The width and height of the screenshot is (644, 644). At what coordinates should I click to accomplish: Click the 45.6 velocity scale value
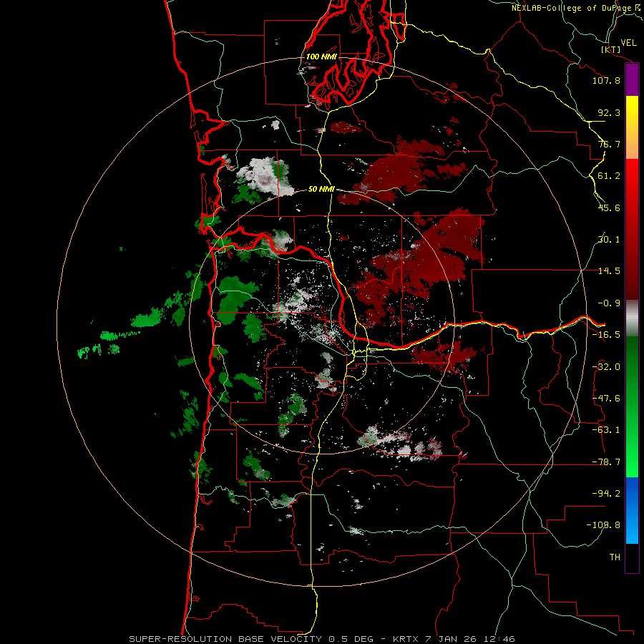coord(609,208)
